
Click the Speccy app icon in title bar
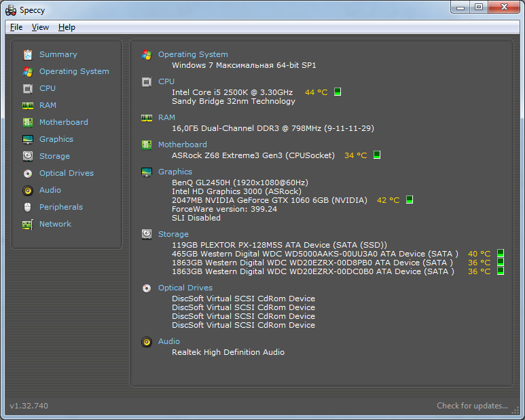coord(11,10)
